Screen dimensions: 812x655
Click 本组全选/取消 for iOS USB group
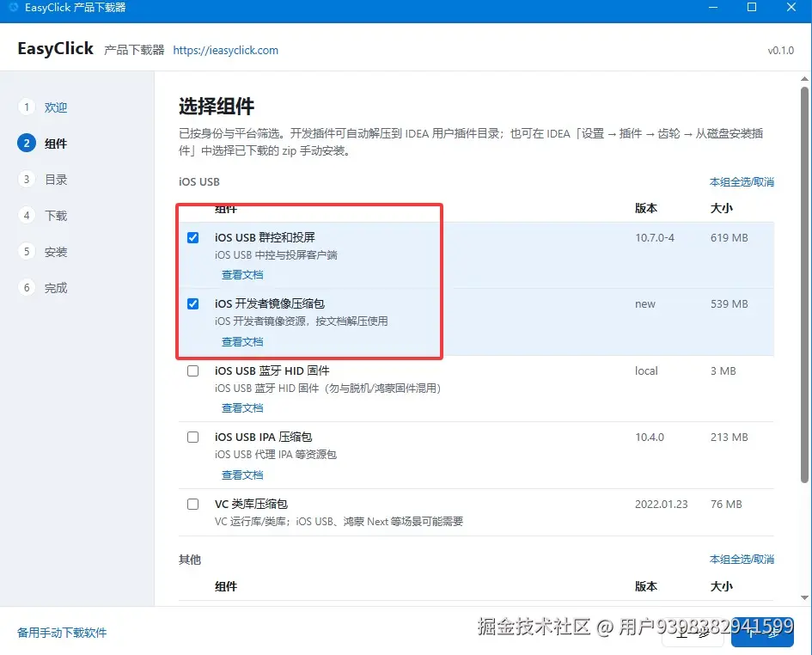pos(742,182)
